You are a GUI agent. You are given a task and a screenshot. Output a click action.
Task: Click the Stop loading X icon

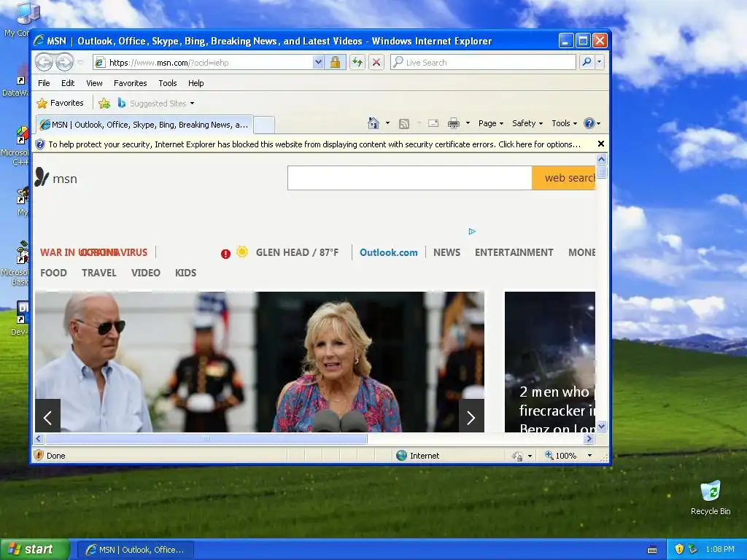click(376, 63)
